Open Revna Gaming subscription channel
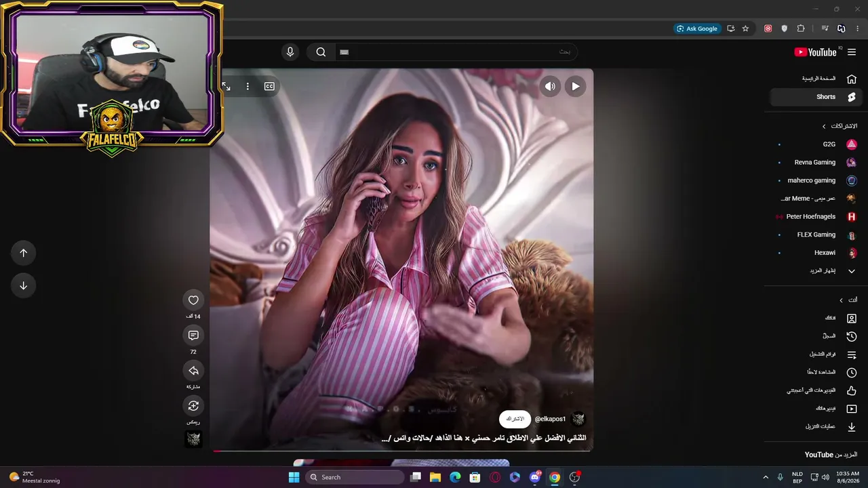The image size is (868, 488). click(x=816, y=163)
